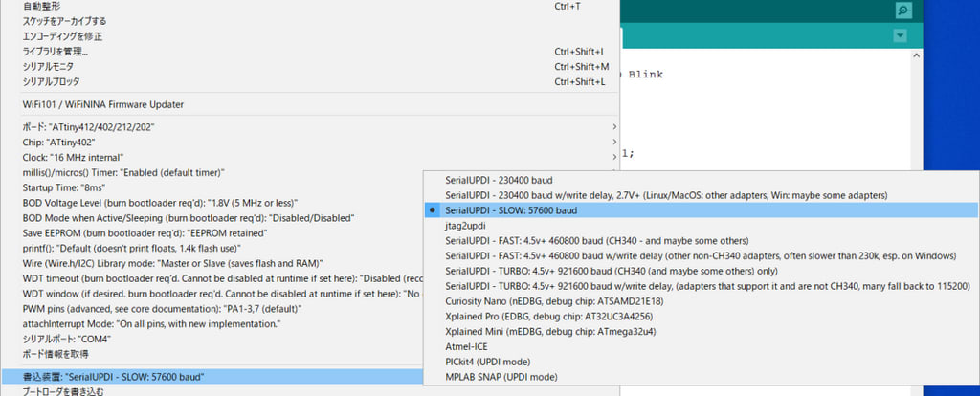The image size is (980, 396).
Task: Expand ボード: ATtiny412/402/212/202 submenu
Action: (x=310, y=127)
